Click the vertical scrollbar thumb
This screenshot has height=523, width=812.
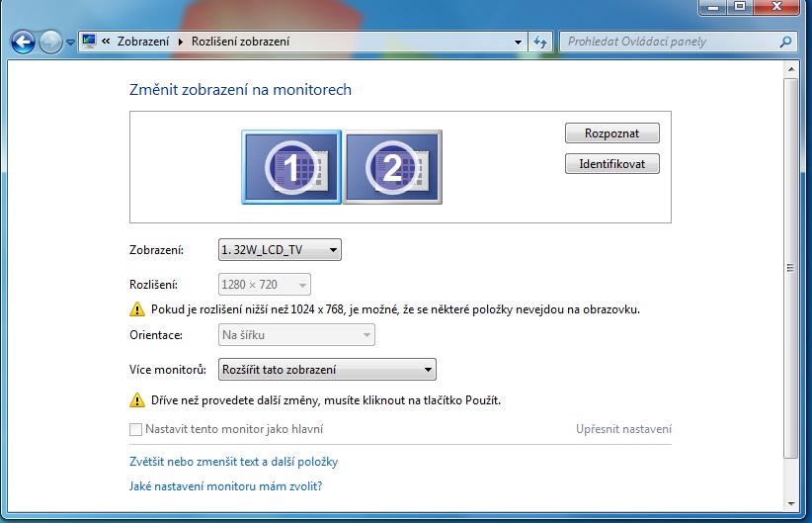[791, 268]
